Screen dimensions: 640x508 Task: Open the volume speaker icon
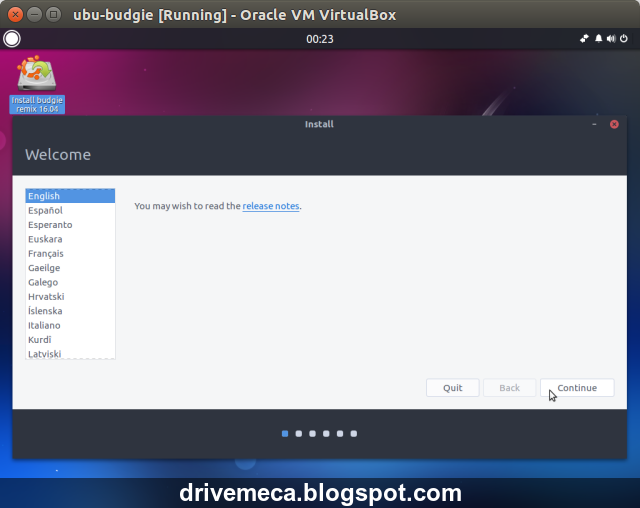pos(611,39)
